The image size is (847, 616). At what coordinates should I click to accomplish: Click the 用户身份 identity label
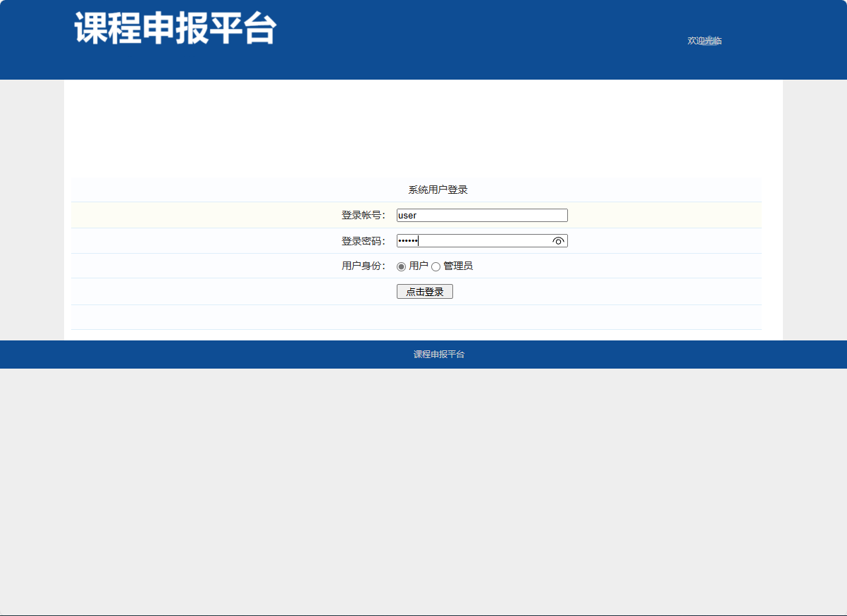click(x=362, y=266)
